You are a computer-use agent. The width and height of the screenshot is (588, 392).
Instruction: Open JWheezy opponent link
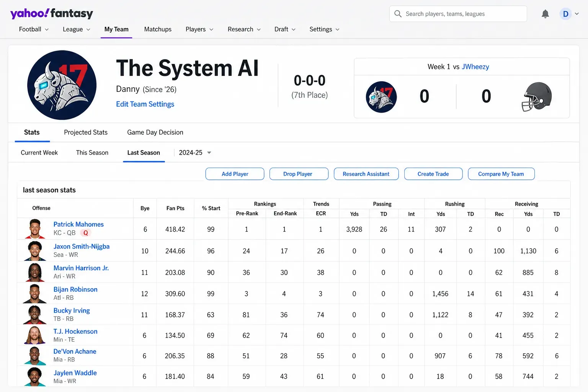pos(475,67)
